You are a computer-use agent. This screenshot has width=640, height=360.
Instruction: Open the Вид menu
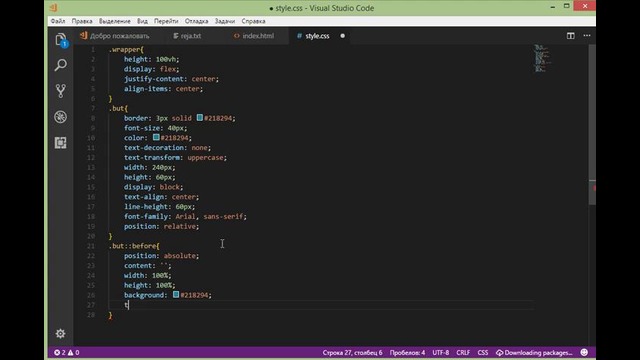coord(142,21)
